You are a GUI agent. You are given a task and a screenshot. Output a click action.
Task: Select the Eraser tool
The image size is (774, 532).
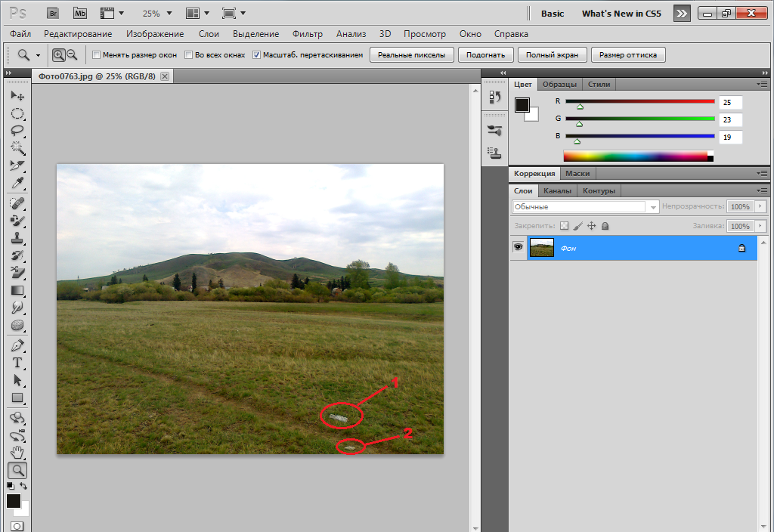click(x=17, y=272)
